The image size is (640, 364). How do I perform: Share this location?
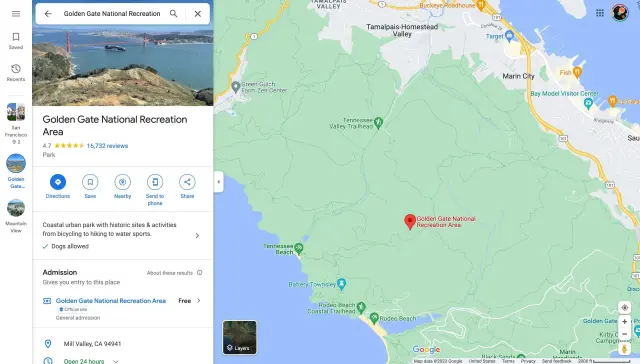[187, 182]
